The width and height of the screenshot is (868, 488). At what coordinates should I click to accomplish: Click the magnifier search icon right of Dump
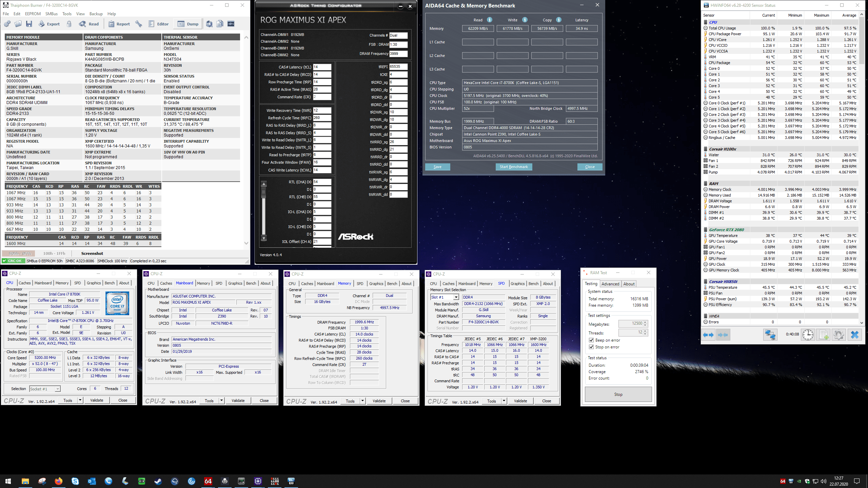click(x=210, y=24)
